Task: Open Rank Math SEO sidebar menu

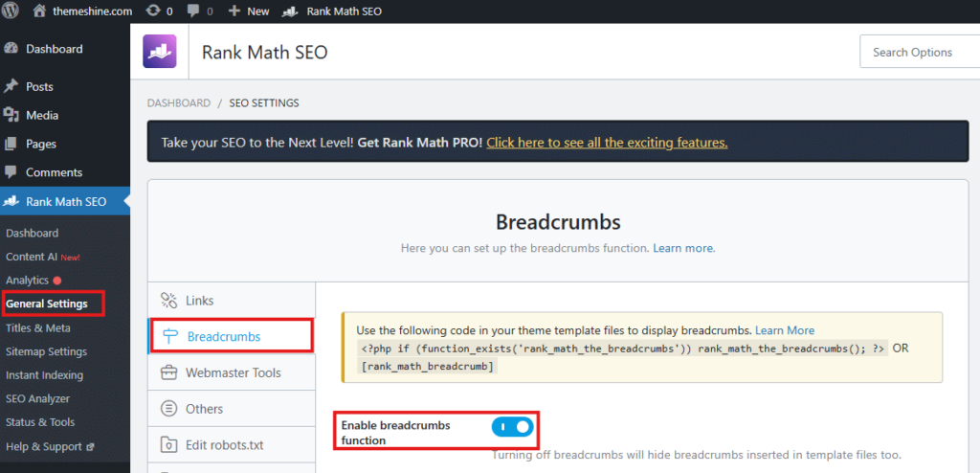Action: pyautogui.click(x=65, y=201)
